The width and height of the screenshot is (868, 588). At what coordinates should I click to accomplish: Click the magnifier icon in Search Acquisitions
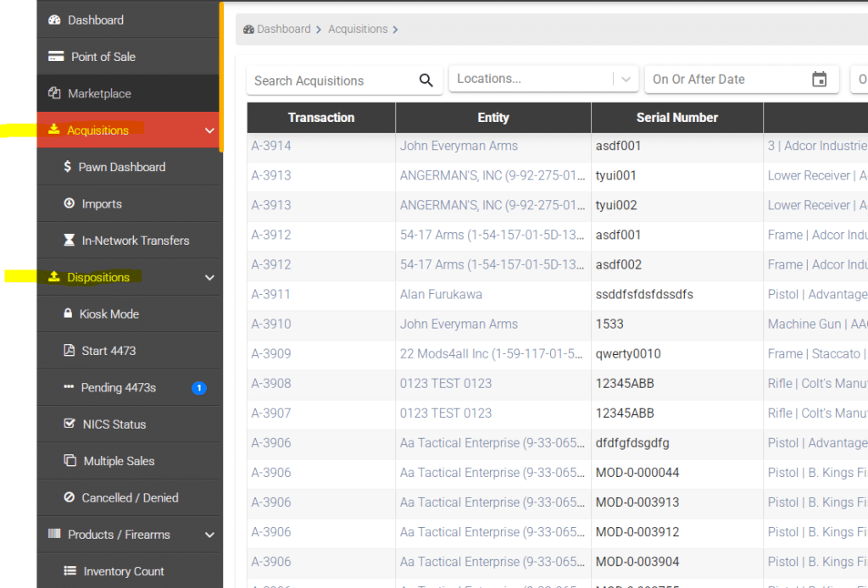(x=426, y=80)
